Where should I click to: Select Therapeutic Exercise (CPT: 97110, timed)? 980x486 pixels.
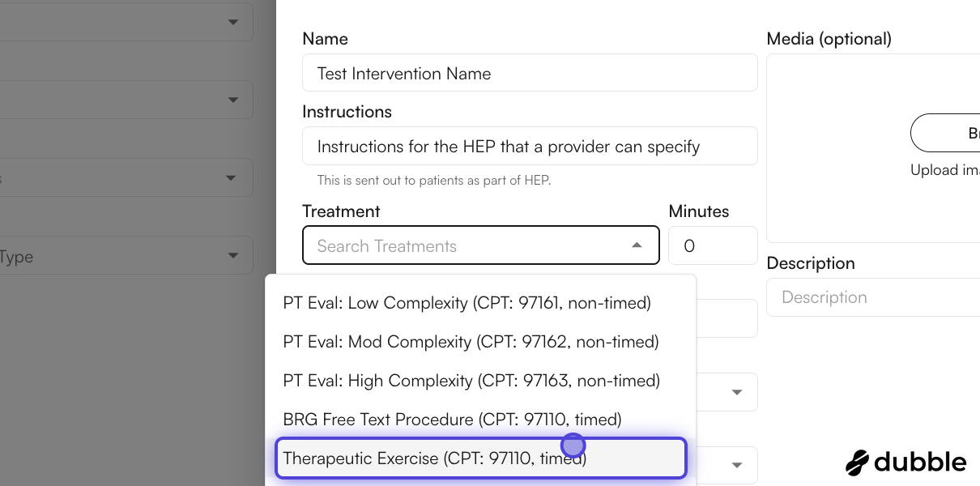[481, 458]
